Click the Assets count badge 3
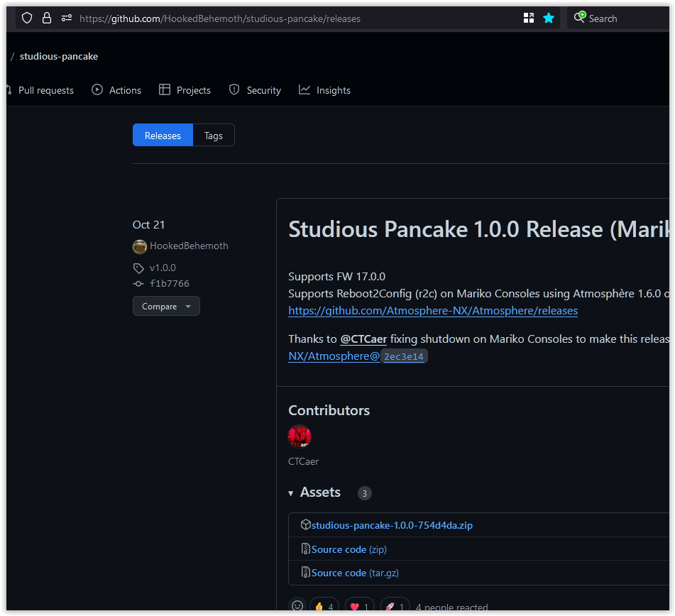 pyautogui.click(x=365, y=493)
